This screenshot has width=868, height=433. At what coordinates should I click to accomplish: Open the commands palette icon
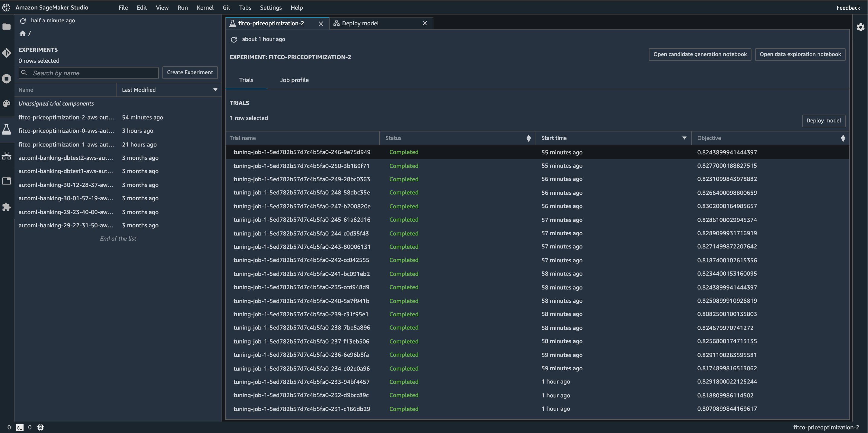pos(6,104)
